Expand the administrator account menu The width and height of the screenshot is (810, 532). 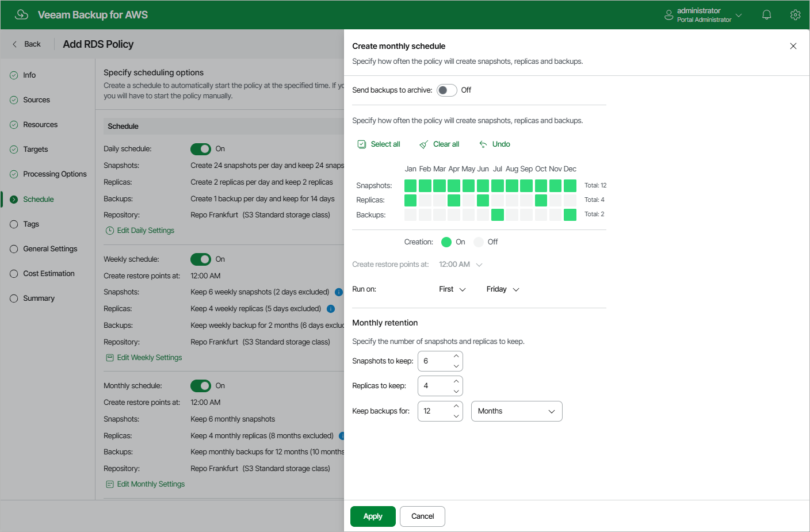point(703,15)
